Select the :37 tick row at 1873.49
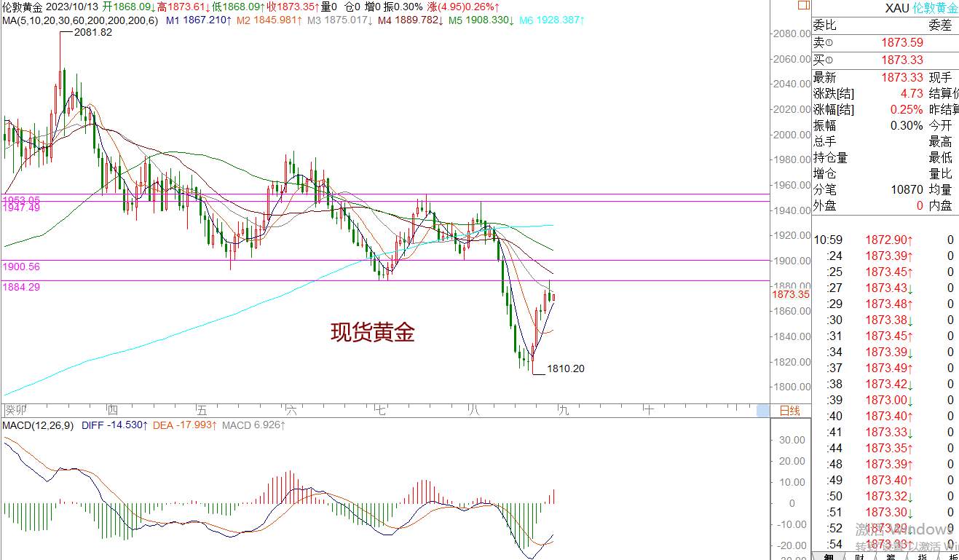959x560 pixels. point(885,368)
